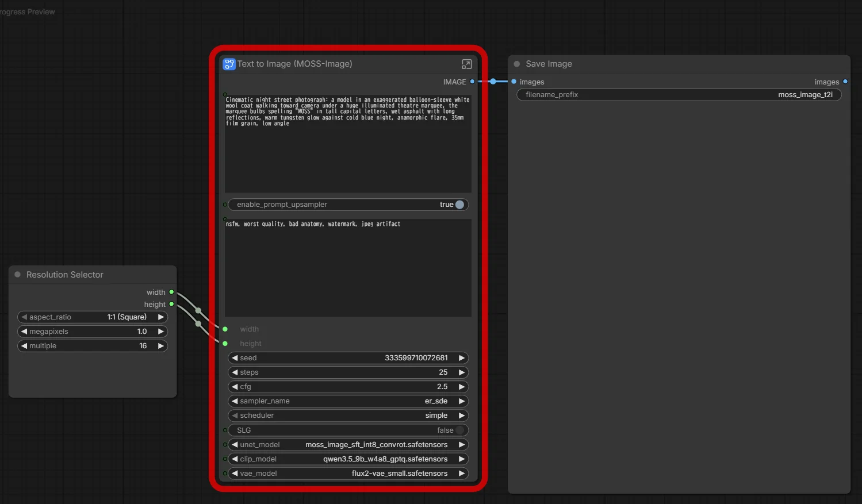Click the width input socket on Text to Image
This screenshot has height=504, width=862.
point(225,329)
